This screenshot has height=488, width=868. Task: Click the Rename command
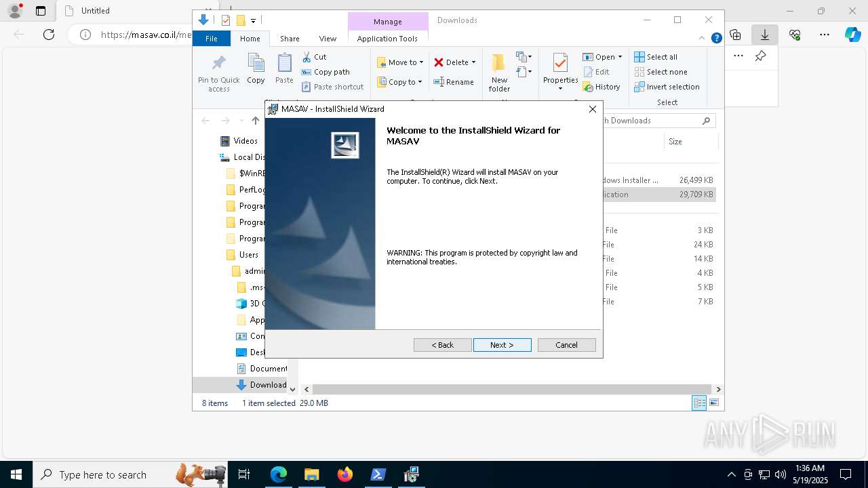pyautogui.click(x=454, y=82)
